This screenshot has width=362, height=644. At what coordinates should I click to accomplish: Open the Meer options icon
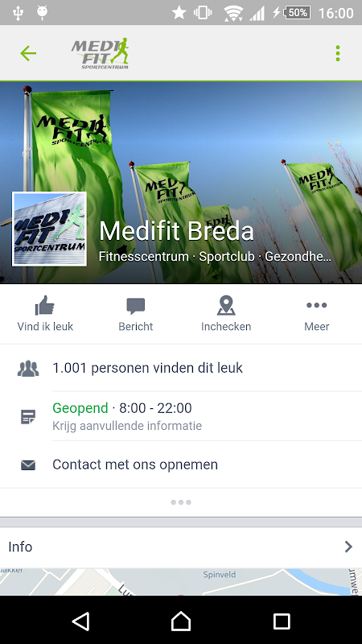(x=316, y=305)
